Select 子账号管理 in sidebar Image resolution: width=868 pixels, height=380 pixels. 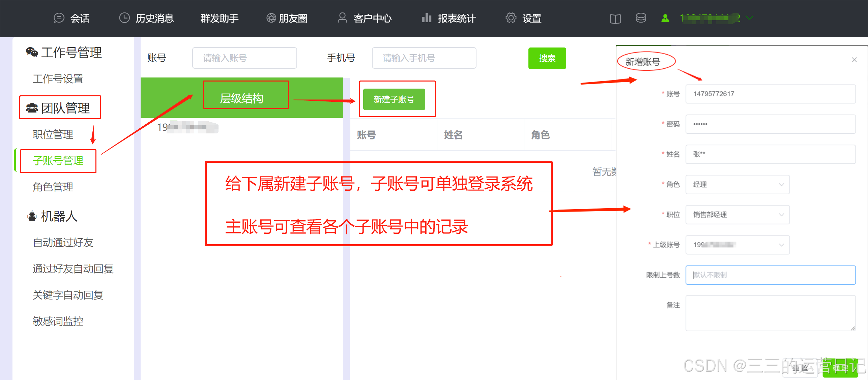(58, 161)
